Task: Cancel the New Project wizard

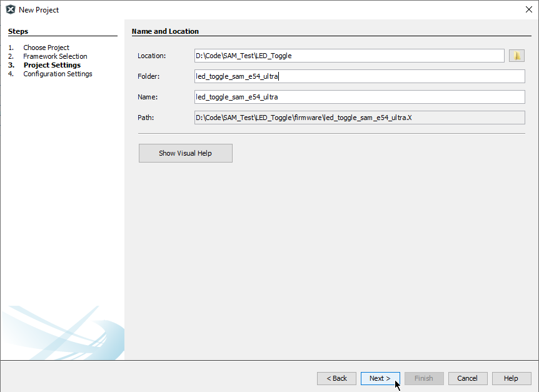Action: point(468,378)
